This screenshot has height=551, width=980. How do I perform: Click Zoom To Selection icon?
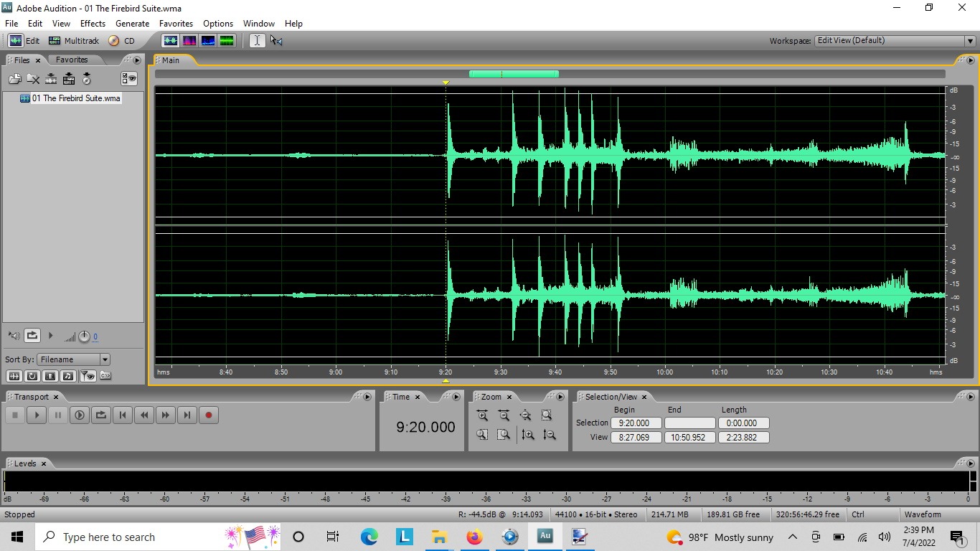pyautogui.click(x=547, y=415)
